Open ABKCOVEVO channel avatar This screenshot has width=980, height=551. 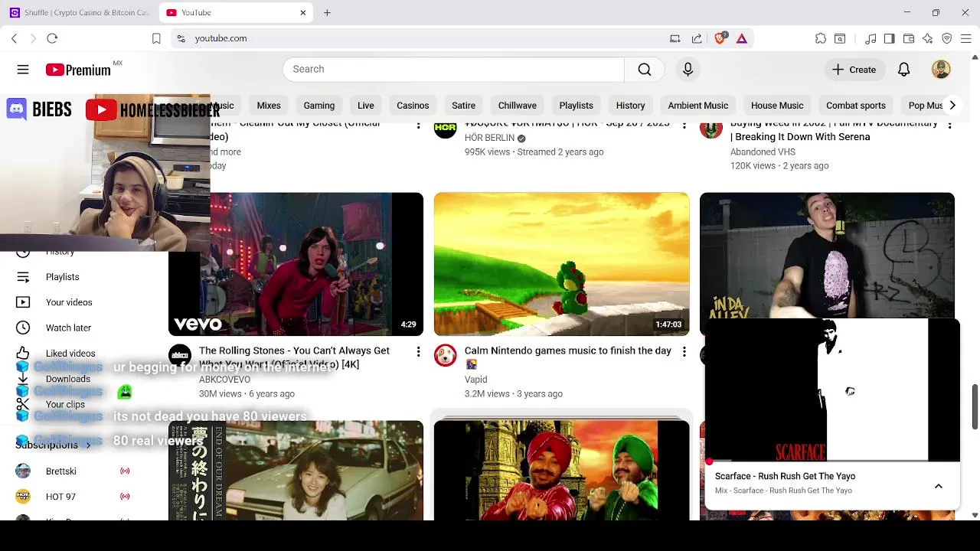pos(180,356)
